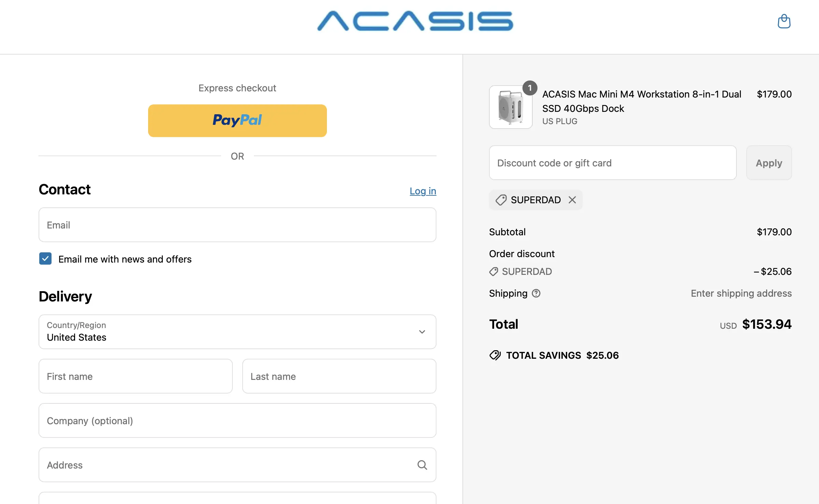Screen dimensions: 819x504
Task: Click the Delivery heading
Action: click(65, 296)
